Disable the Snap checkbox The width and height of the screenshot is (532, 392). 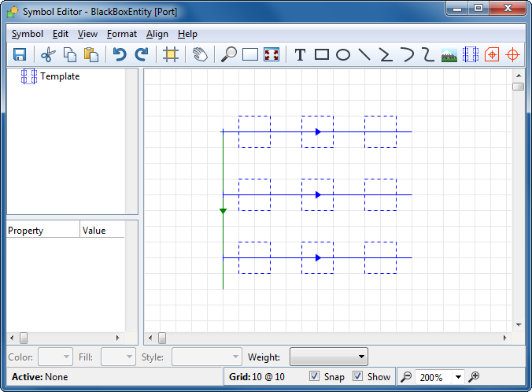pos(315,376)
